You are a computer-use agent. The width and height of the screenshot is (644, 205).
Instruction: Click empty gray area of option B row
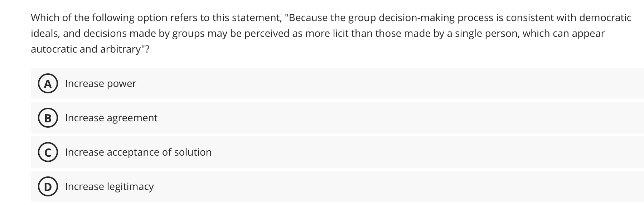(394, 118)
